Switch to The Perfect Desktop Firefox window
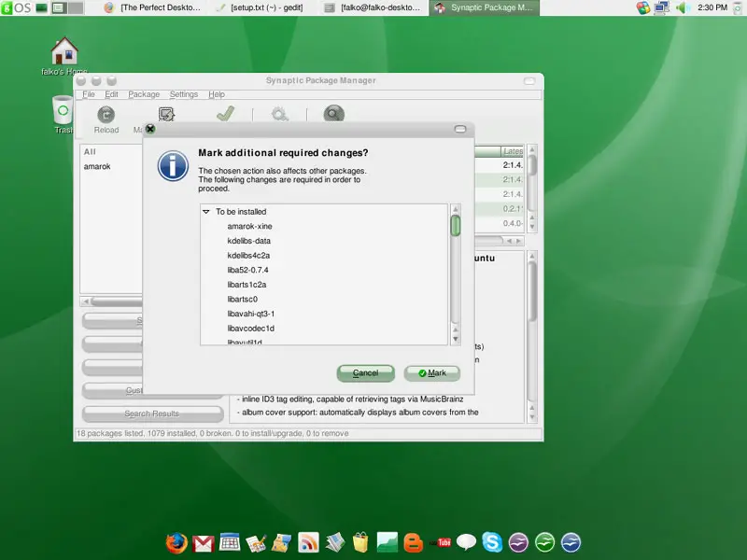The height and width of the screenshot is (560, 747). coord(153,7)
